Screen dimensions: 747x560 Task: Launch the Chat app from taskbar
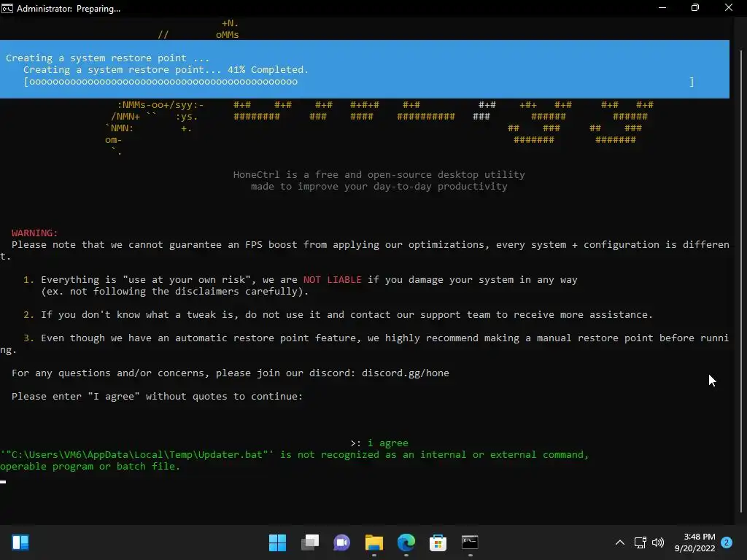341,542
